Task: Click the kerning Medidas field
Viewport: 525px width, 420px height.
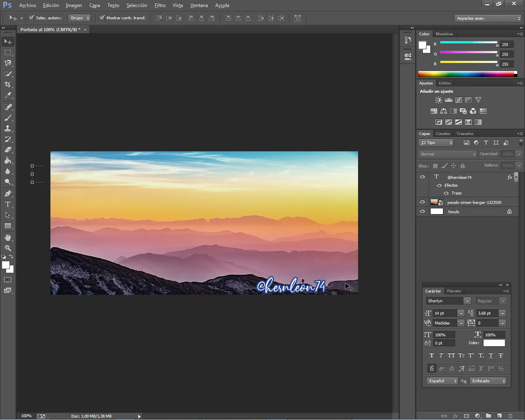Action: (445, 323)
